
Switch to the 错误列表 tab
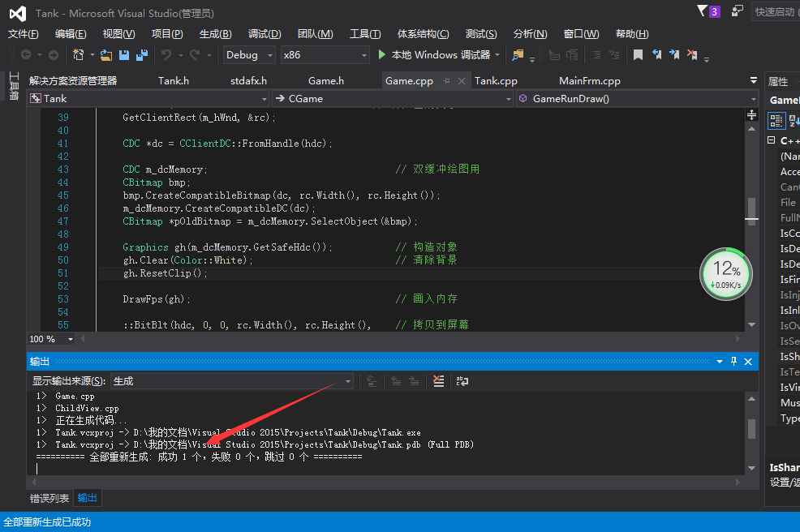coord(49,498)
